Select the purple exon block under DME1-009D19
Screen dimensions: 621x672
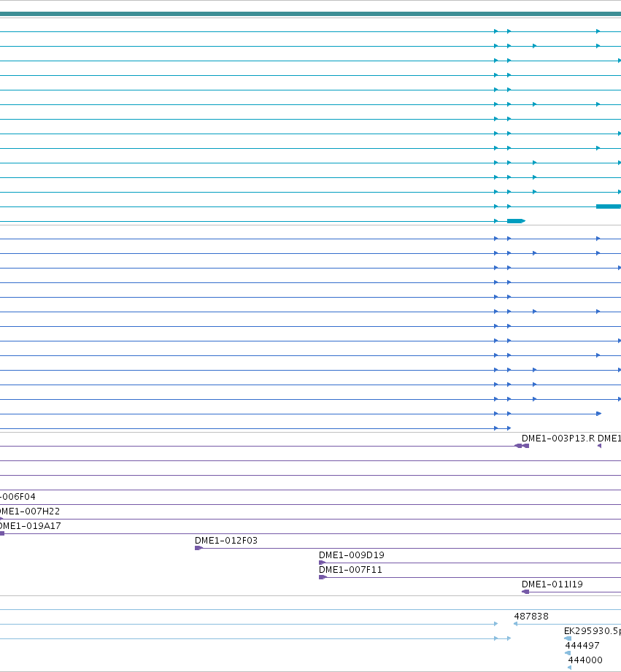[x=323, y=563]
